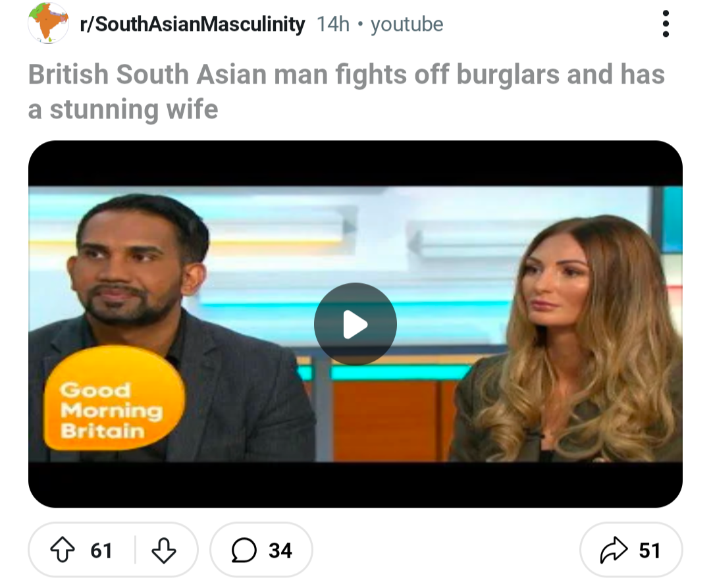The image size is (711, 588).
Task: Play the Good Morning Britain video
Action: click(x=355, y=324)
